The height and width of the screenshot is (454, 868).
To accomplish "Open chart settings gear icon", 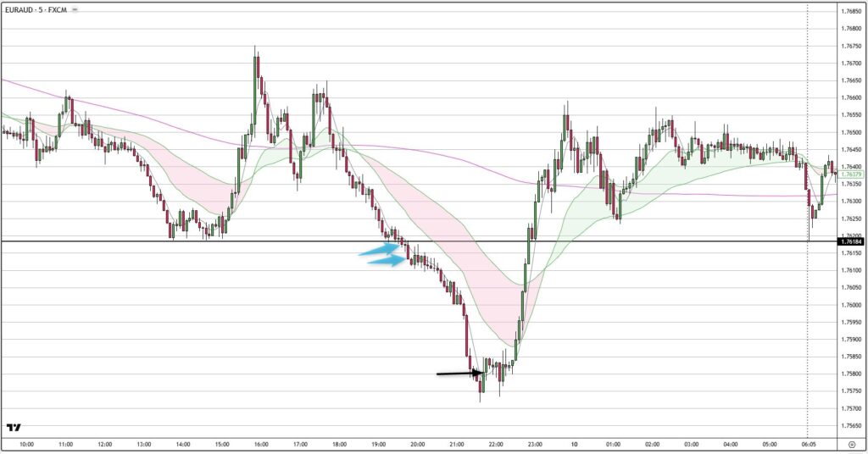I will click(850, 444).
